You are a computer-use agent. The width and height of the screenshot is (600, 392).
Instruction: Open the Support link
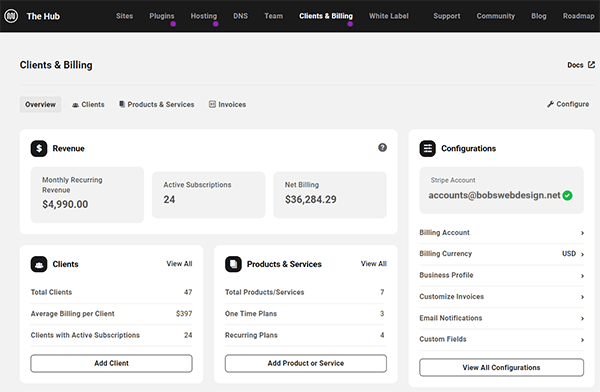tap(447, 16)
